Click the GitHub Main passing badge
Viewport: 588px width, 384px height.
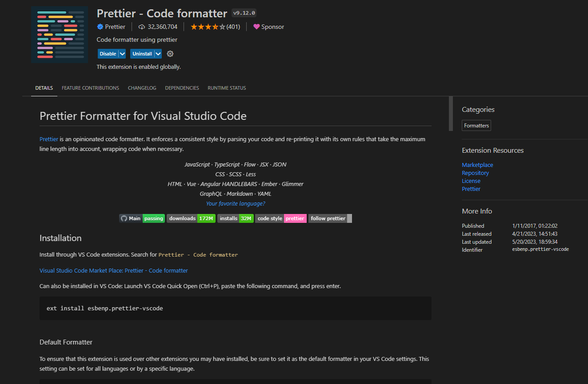tap(142, 218)
